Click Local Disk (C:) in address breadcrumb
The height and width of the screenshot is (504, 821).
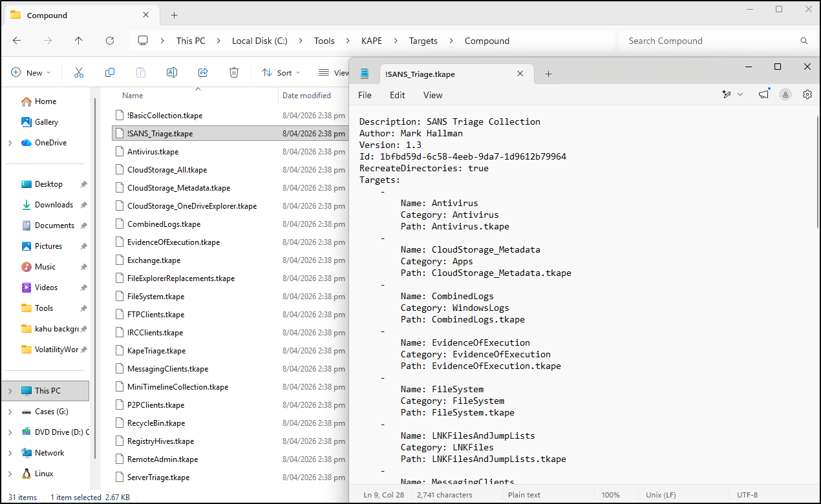260,41
